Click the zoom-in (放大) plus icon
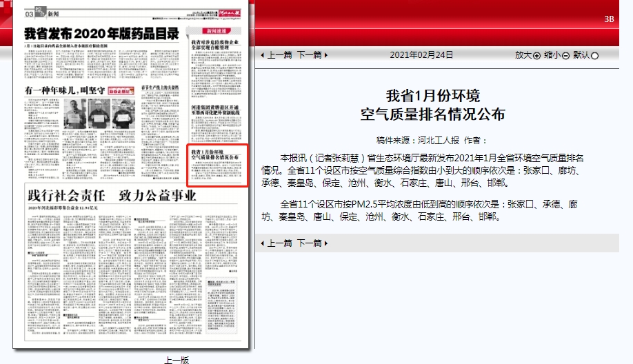 [537, 56]
